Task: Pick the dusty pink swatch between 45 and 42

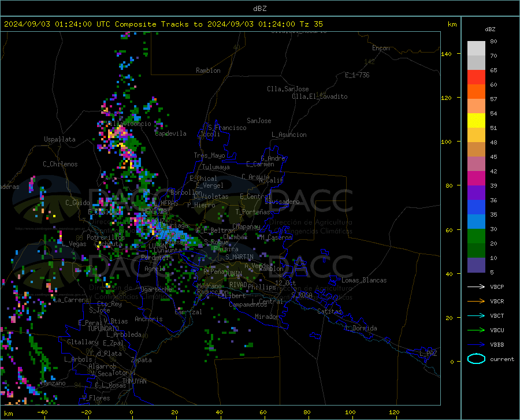Action: 476,164
